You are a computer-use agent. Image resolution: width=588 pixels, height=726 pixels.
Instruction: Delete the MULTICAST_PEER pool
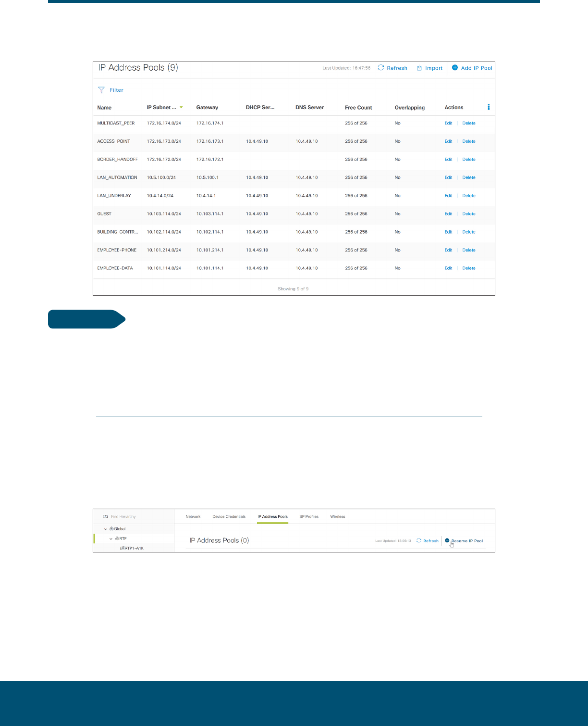(x=469, y=123)
